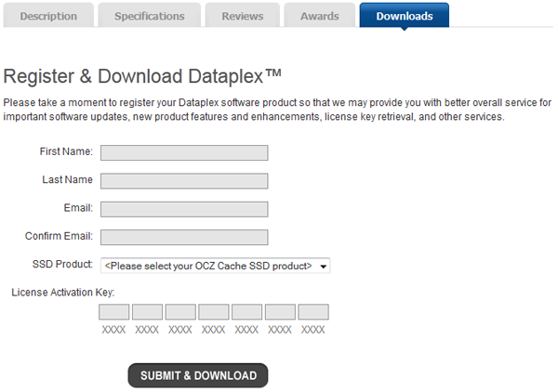The height and width of the screenshot is (392, 558).
Task: Open the Description tab
Action: coord(49,16)
